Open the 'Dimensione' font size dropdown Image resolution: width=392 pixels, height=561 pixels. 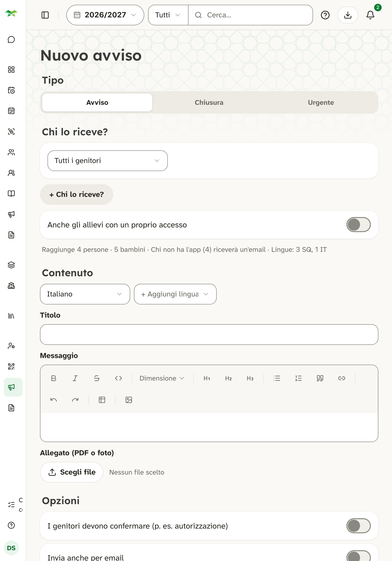(162, 378)
